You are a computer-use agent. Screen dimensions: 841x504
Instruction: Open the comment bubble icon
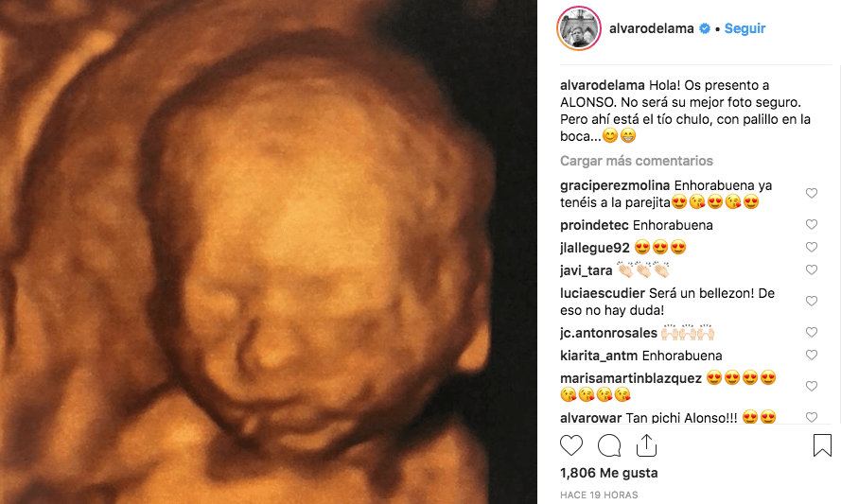coord(609,445)
